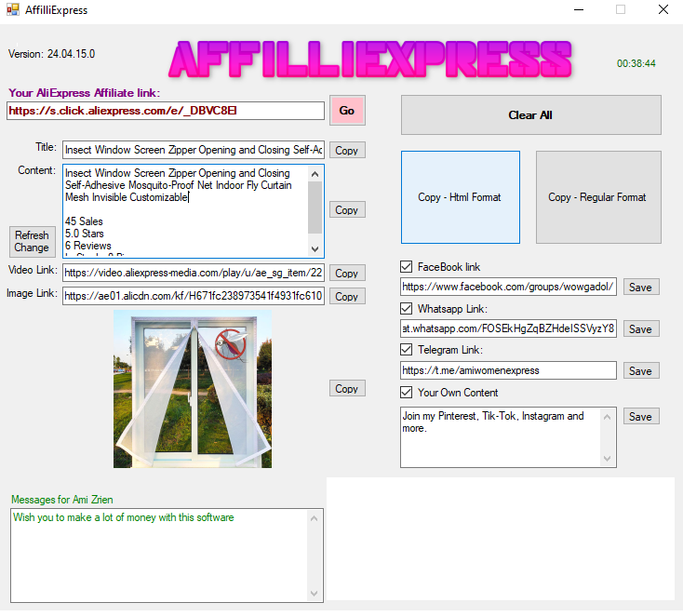Click Own Content scrollbar down arrow

pyautogui.click(x=608, y=459)
